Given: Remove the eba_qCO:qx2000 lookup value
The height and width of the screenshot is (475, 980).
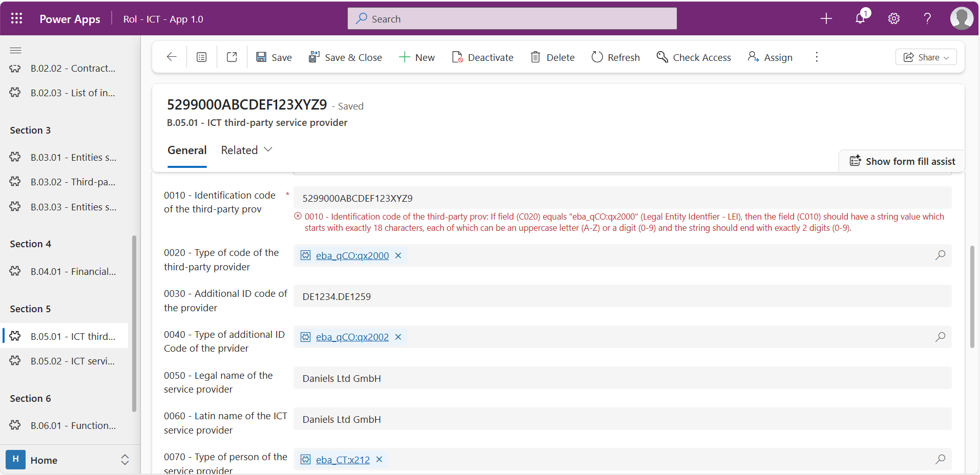Looking at the screenshot, I should pos(398,255).
